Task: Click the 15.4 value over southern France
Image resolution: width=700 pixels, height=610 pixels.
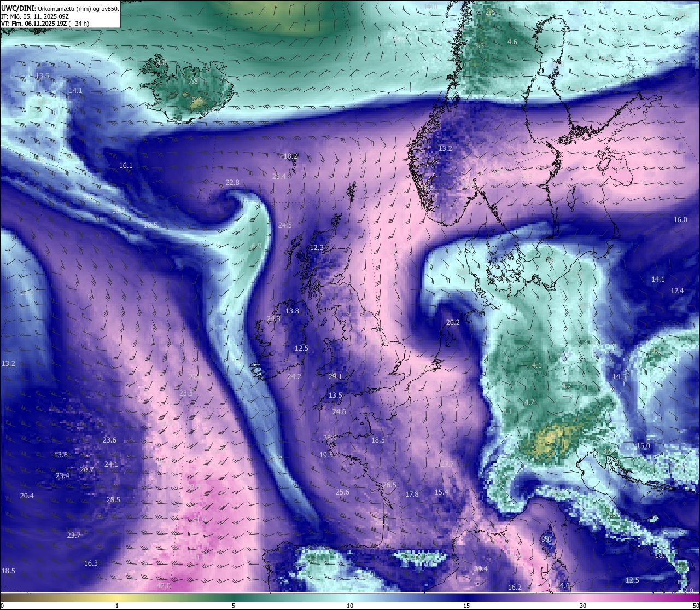Action: point(441,492)
